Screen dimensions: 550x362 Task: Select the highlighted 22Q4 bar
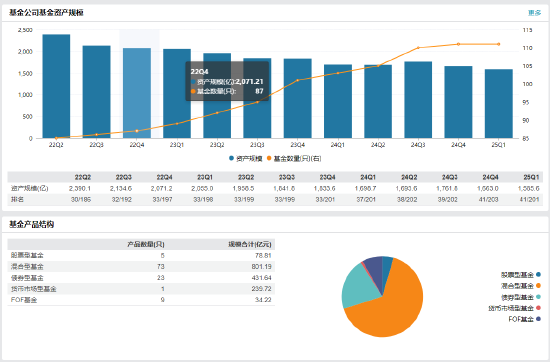point(137,93)
